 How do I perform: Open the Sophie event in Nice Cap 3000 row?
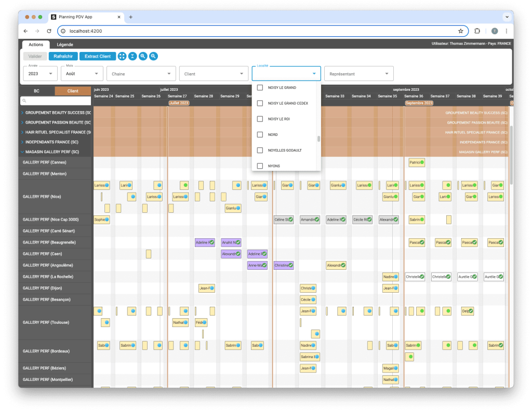[102, 220]
